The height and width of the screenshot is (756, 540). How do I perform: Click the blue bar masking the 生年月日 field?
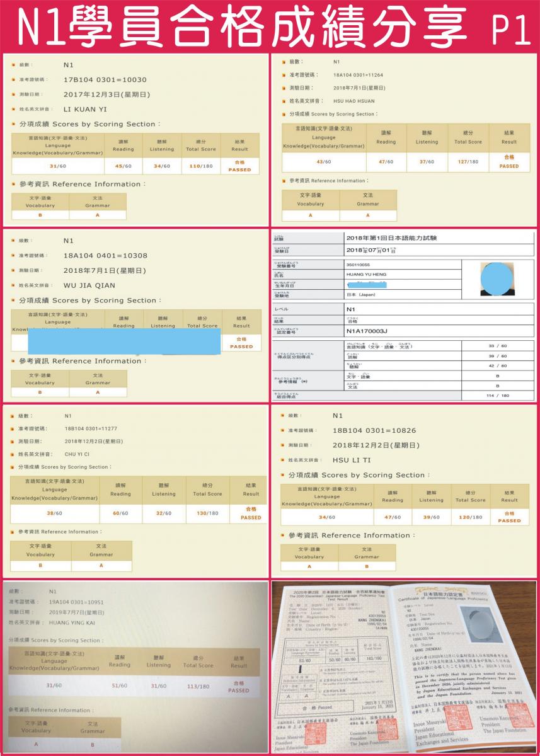[x=369, y=283]
